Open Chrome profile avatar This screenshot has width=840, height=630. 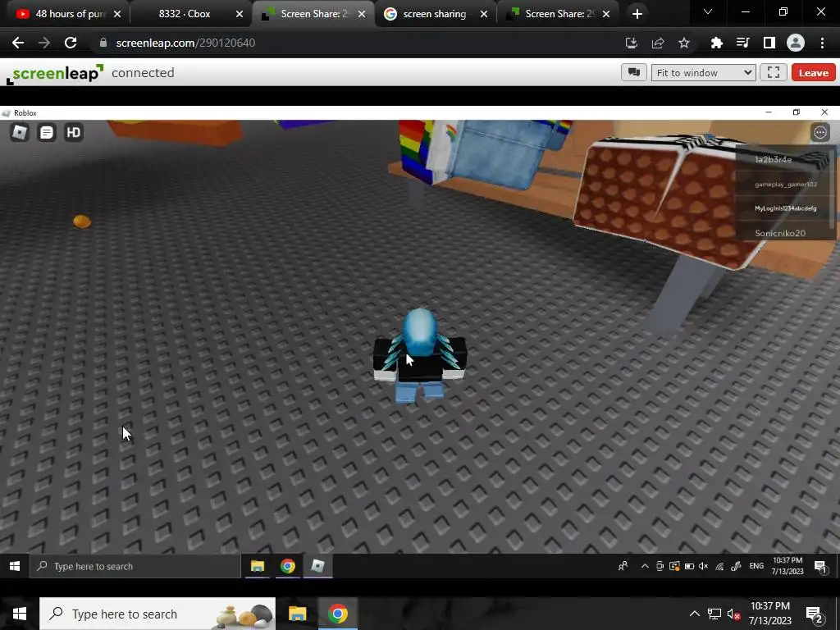796,43
